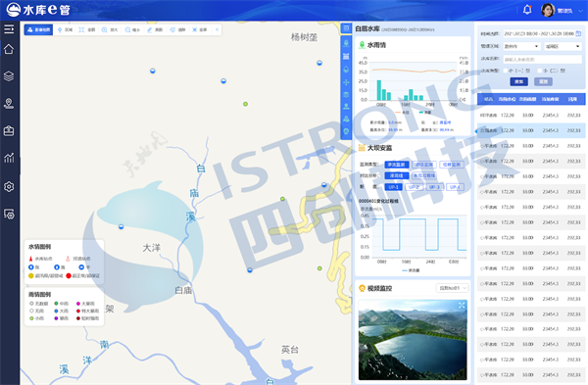588x385 pixels.
Task: Check the 小(一)型 reservoir type box
Action: 505,71
